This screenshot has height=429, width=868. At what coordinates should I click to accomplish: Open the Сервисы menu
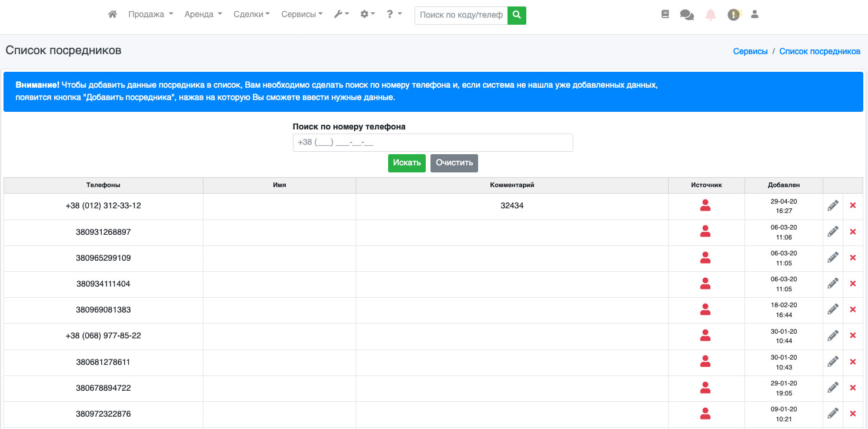302,14
